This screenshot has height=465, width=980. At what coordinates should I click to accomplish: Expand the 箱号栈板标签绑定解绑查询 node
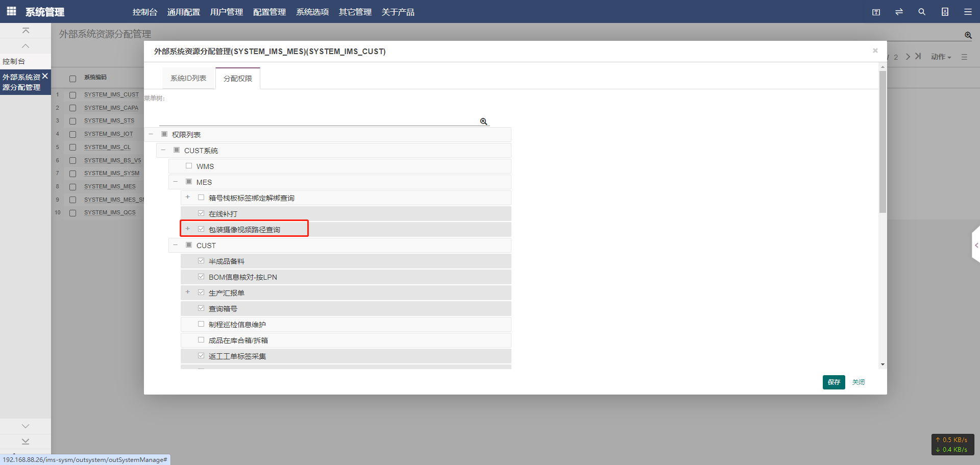click(x=188, y=198)
